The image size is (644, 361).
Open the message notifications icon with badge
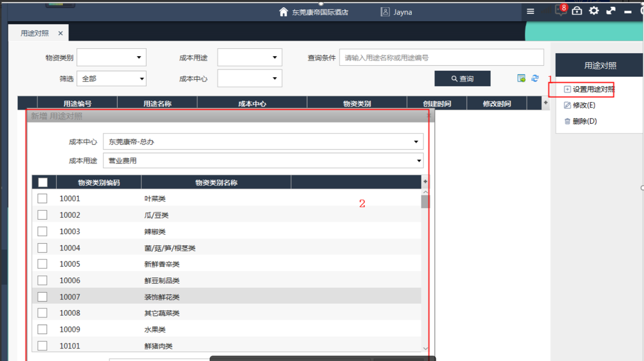point(561,11)
